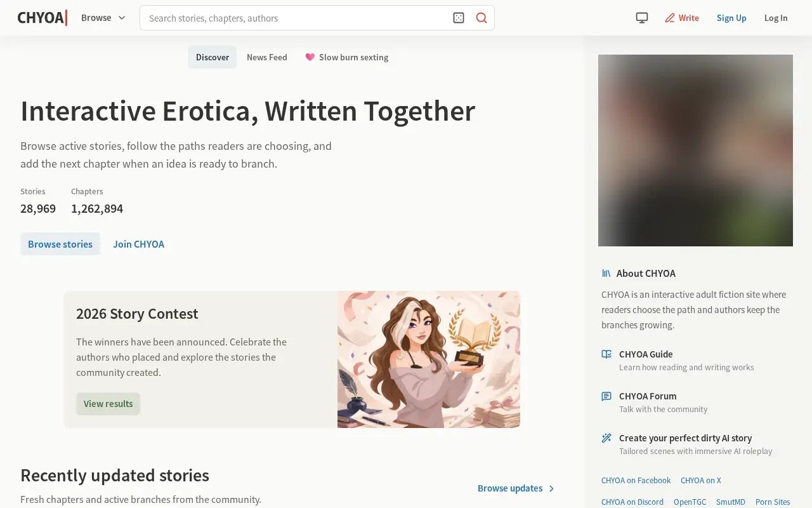This screenshot has width=812, height=508.
Task: Switch to the News Feed tab
Action: point(267,57)
